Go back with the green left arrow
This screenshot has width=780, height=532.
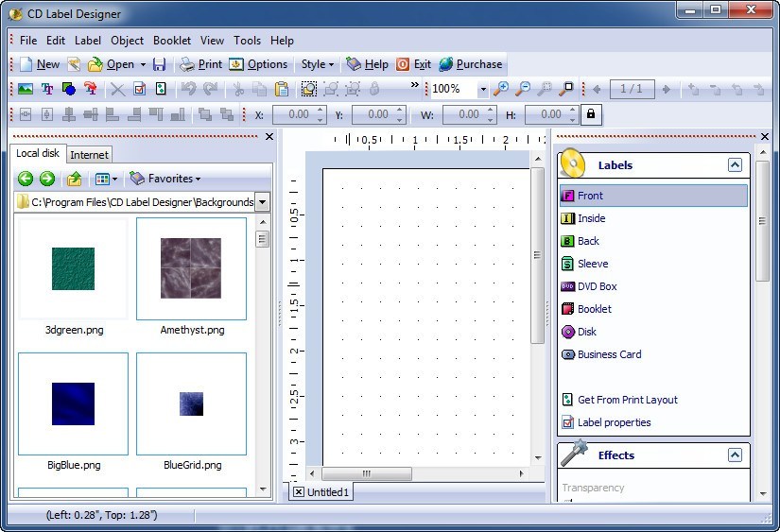click(x=26, y=179)
